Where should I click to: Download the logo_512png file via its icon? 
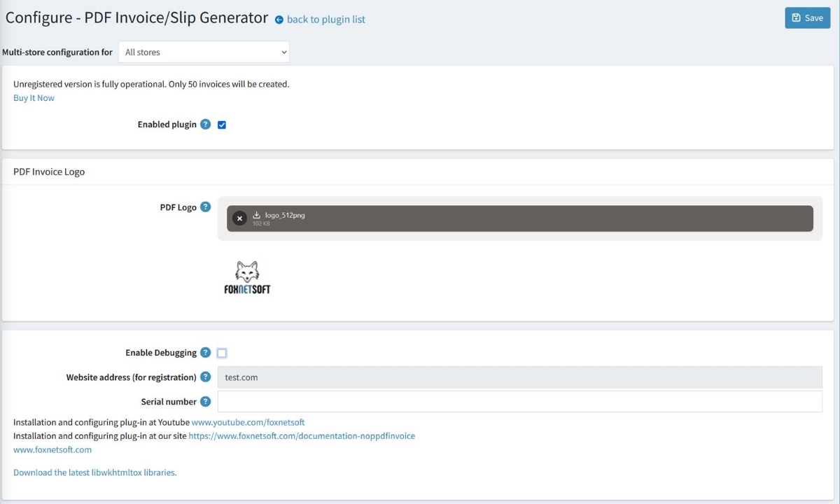pos(258,215)
